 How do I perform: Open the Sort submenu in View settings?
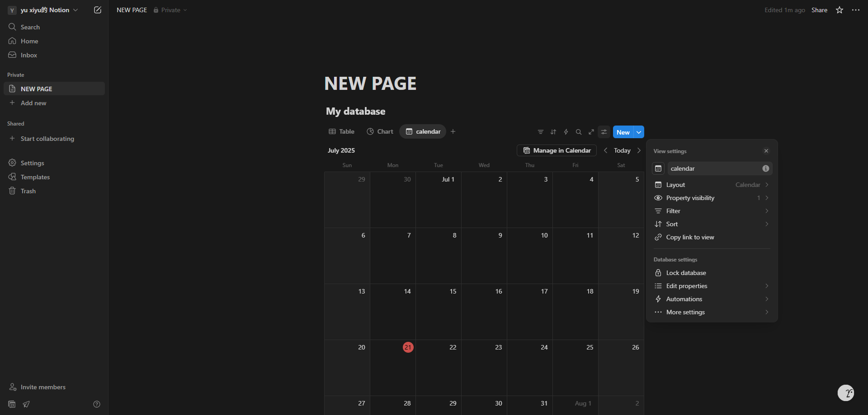(712, 224)
